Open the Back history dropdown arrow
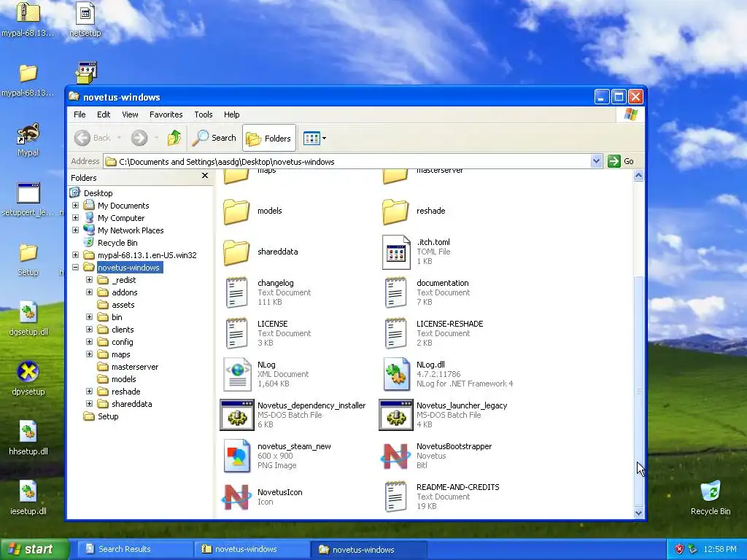 (119, 138)
